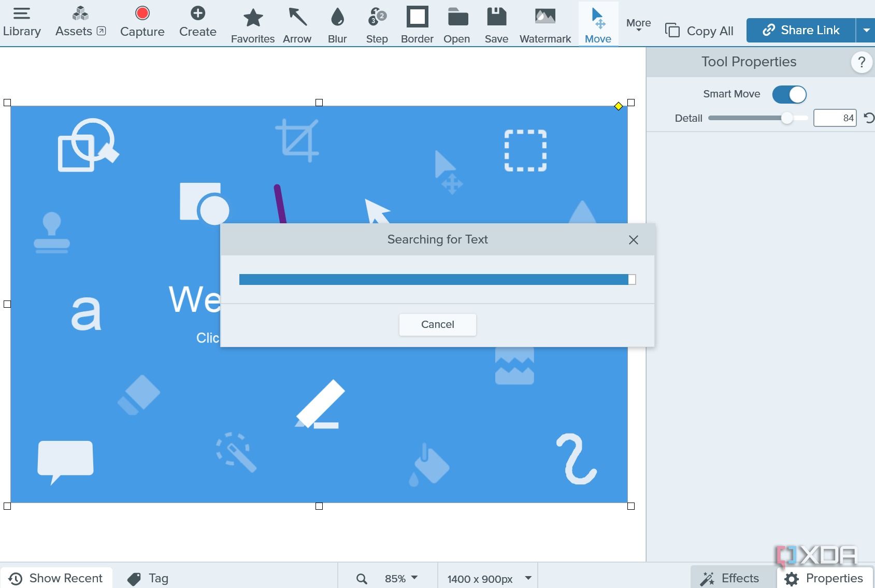The image size is (875, 588).
Task: Open the Library view
Action: pos(22,21)
